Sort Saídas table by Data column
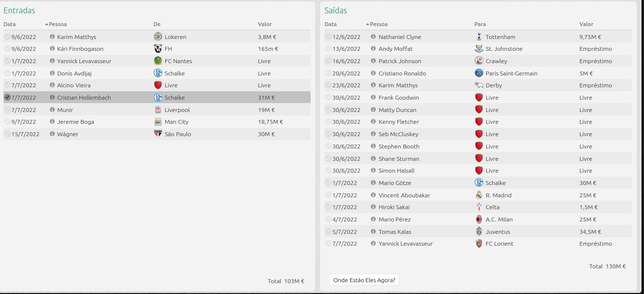 click(x=331, y=24)
